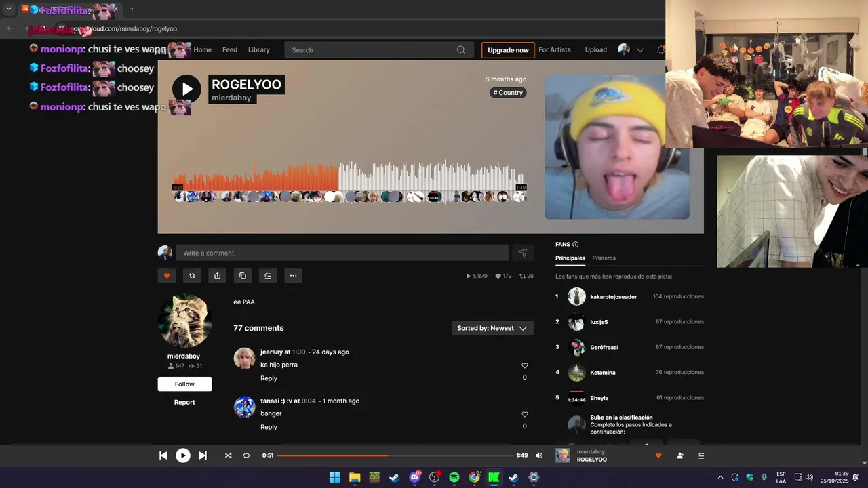This screenshot has width=868, height=488.
Task: Like the track with the heart button below the comment box
Action: coord(167,275)
